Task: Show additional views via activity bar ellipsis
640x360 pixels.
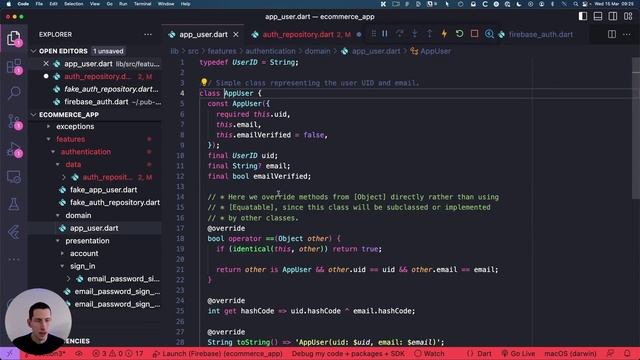Action: pos(14,259)
